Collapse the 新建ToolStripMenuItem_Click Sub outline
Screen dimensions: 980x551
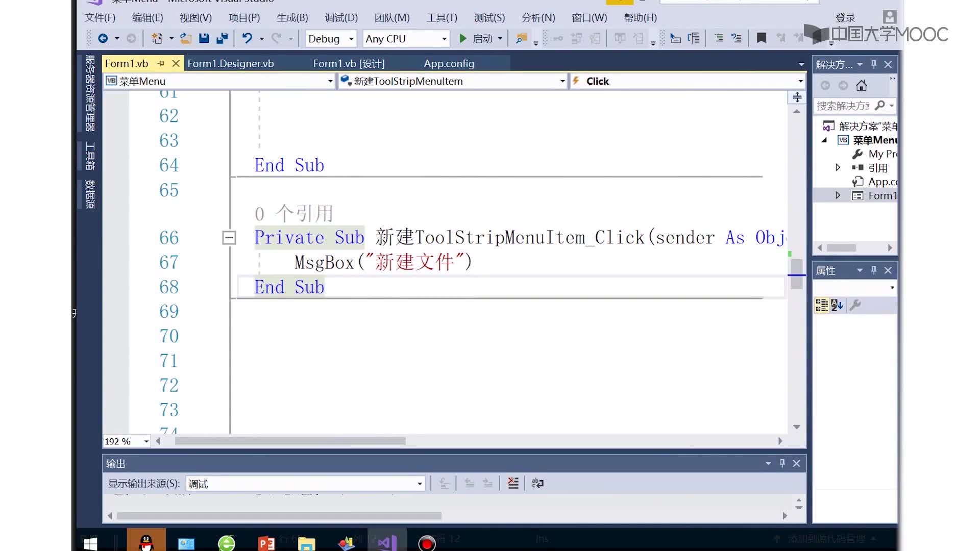click(x=229, y=237)
